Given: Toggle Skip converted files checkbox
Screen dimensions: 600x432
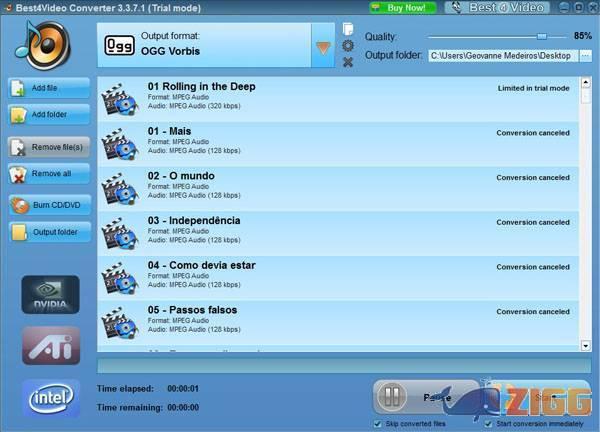Looking at the screenshot, I should tap(378, 424).
